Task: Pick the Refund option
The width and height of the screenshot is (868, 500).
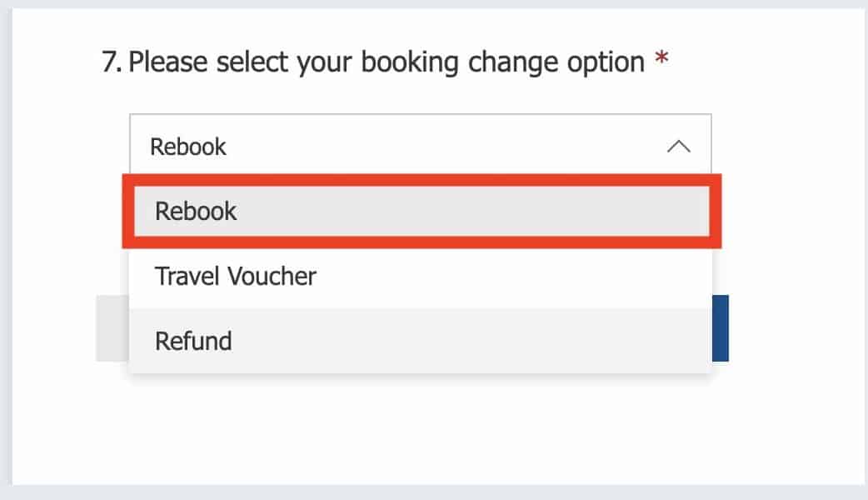Action: [421, 341]
